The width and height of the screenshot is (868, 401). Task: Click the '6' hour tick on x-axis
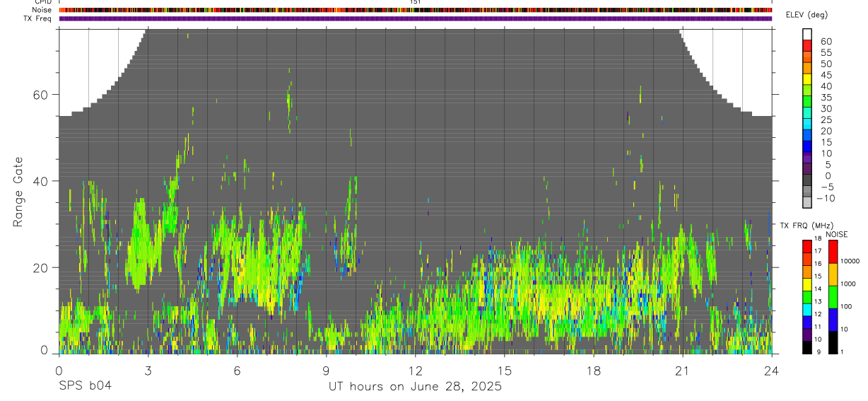pos(237,371)
